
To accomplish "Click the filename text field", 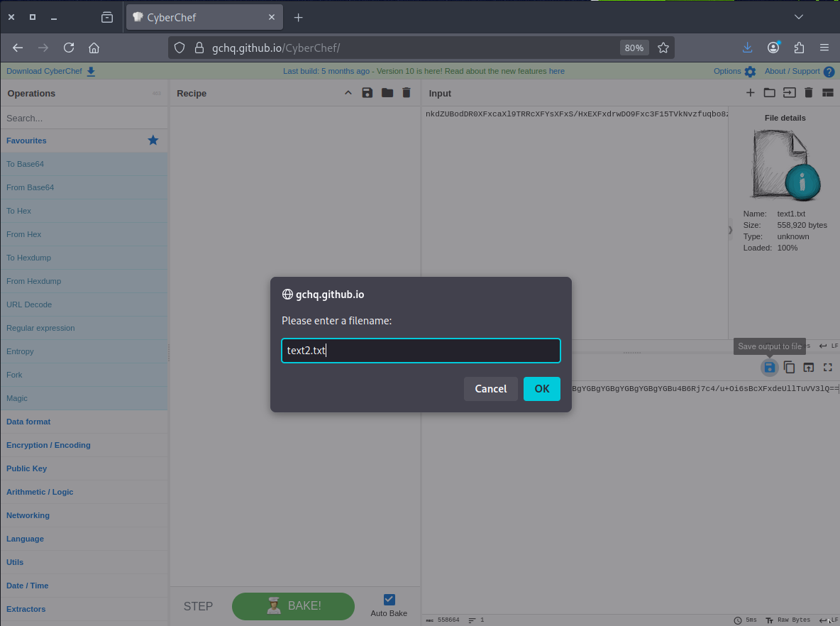I will [421, 351].
